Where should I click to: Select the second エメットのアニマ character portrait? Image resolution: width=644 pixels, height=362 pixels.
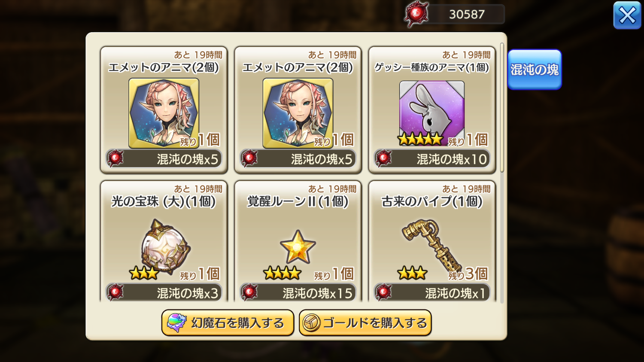pyautogui.click(x=298, y=113)
